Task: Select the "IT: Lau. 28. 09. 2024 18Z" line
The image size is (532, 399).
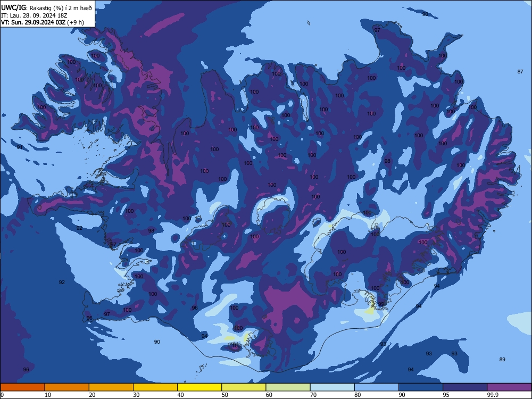Action: 34,15
